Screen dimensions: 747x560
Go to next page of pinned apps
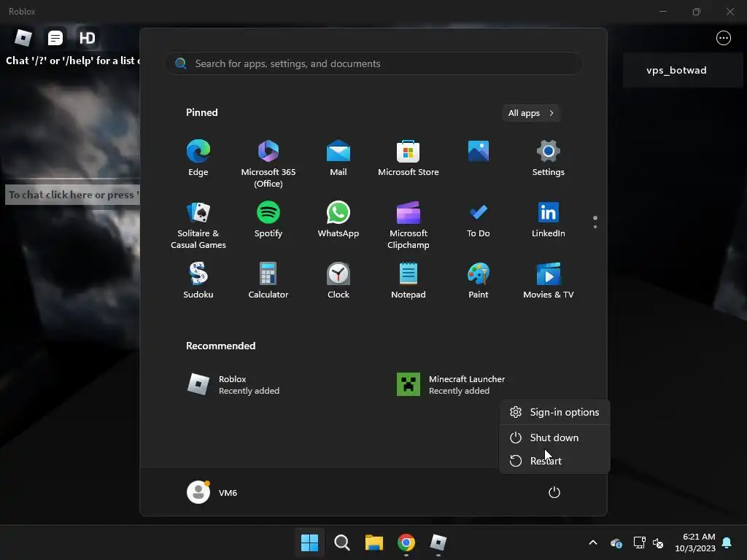click(595, 227)
